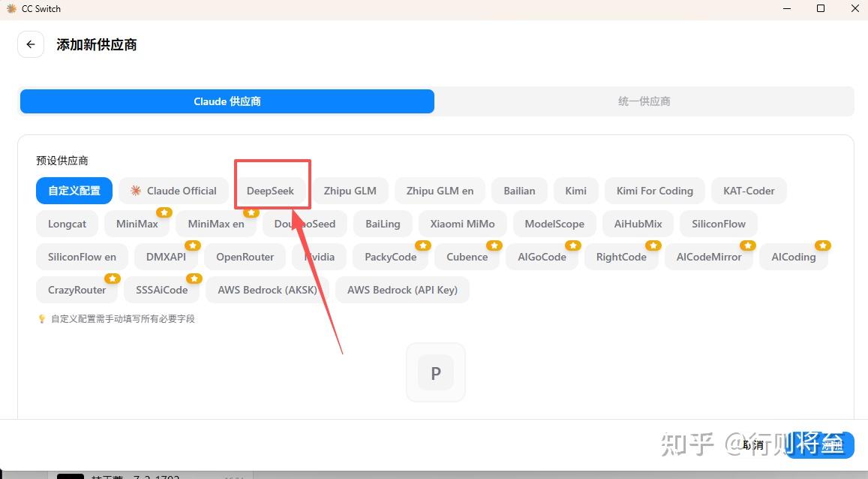Screen dimensions: 868x479
Task: Select 自定义配置 preset
Action: (x=74, y=191)
